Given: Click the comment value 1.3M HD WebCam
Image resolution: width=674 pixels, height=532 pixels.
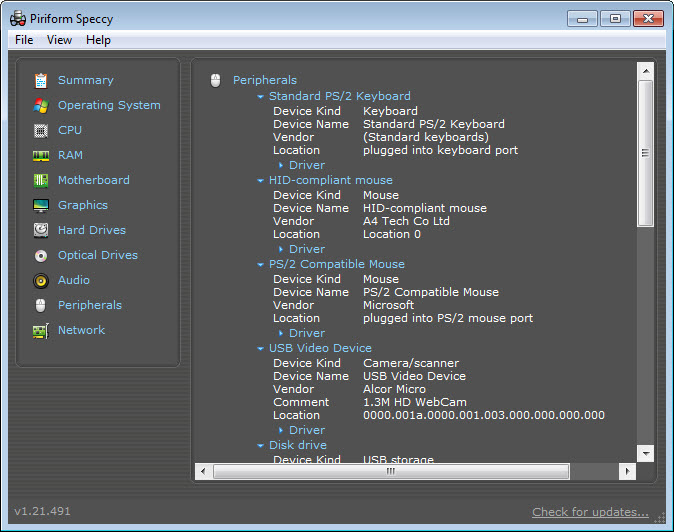Looking at the screenshot, I should pos(415,403).
